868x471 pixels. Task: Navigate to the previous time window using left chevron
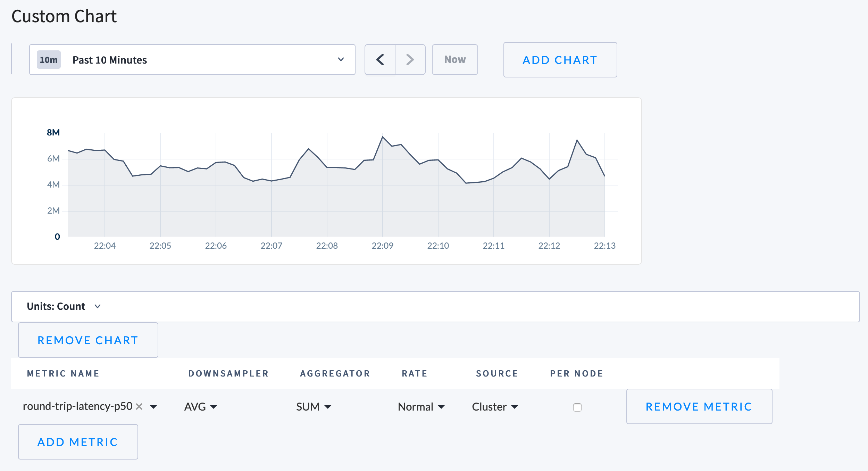[380, 59]
